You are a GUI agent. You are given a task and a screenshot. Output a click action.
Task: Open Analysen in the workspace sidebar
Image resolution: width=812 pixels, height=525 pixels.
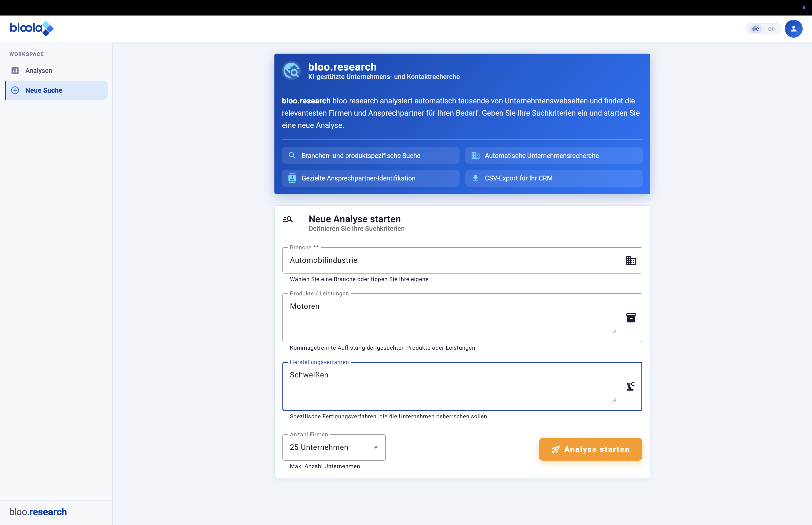39,70
